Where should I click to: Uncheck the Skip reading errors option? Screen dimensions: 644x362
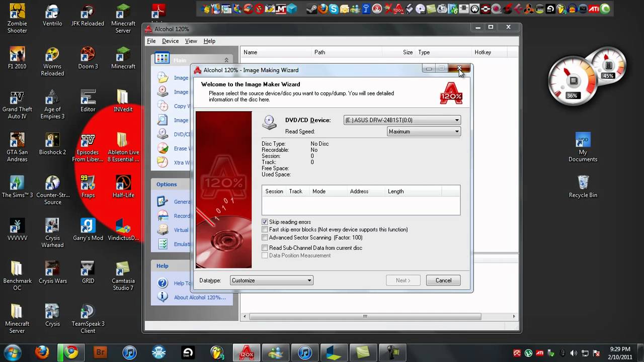(x=265, y=222)
